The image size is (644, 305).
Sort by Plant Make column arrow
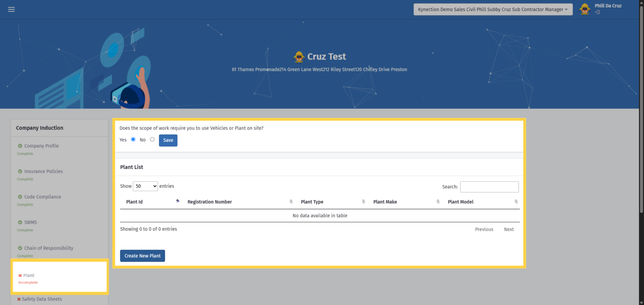tap(438, 202)
